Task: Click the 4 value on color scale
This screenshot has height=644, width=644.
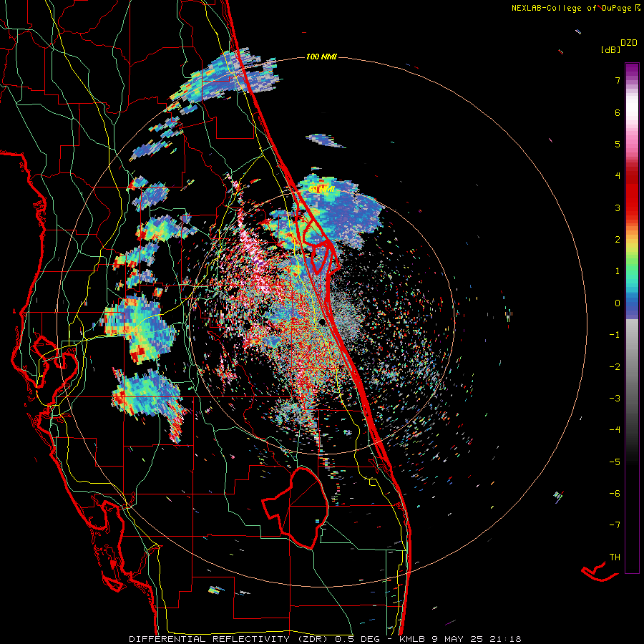Action: click(x=618, y=176)
